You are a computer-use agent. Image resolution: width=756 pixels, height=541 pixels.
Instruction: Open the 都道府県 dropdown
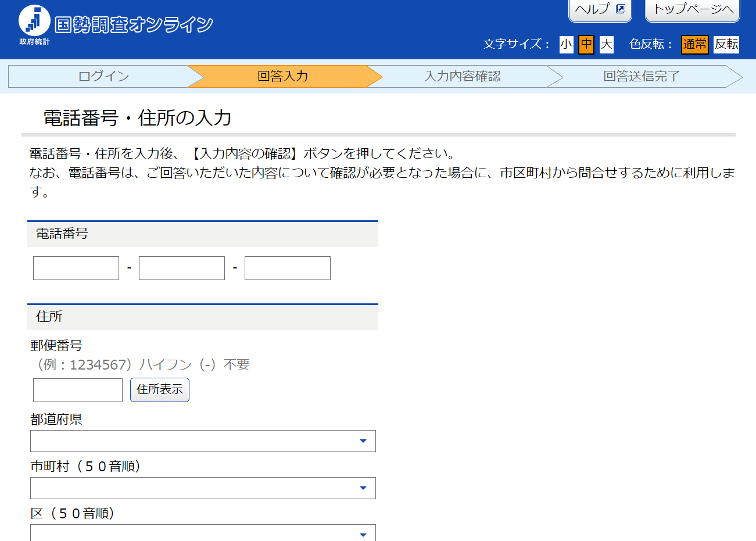pos(203,441)
